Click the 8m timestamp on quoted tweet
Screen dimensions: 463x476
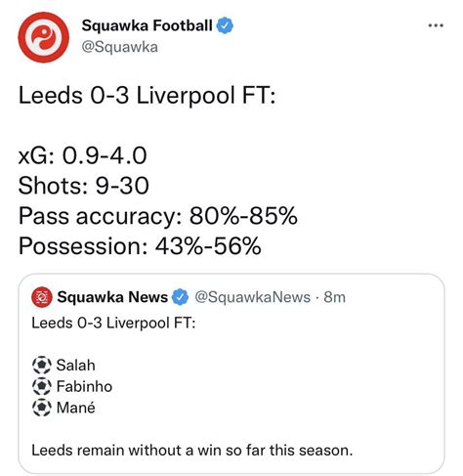pos(334,297)
